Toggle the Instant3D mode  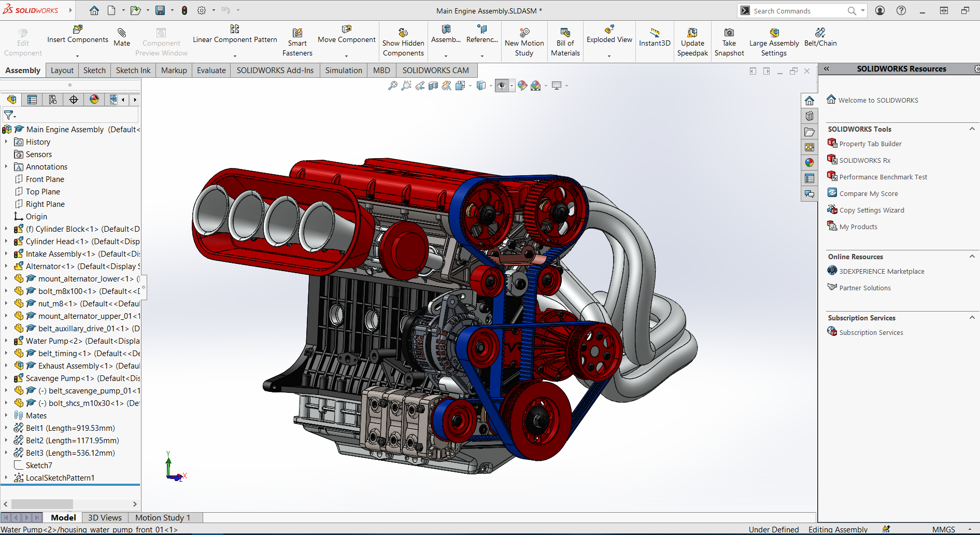pos(655,37)
